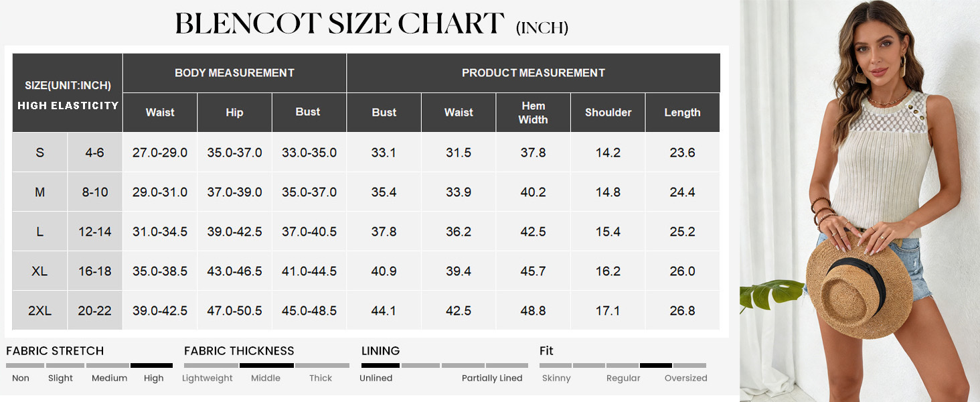Select the Oversized segment of Fit bar

(x=689, y=366)
